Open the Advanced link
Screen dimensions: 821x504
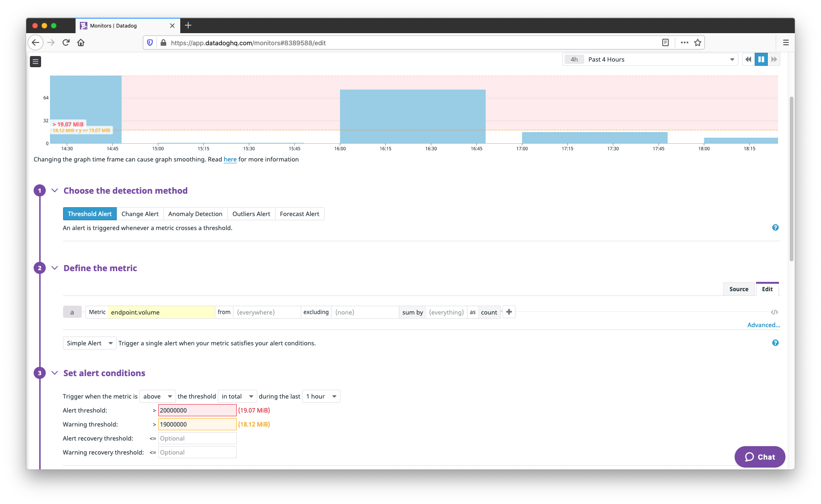coord(763,324)
